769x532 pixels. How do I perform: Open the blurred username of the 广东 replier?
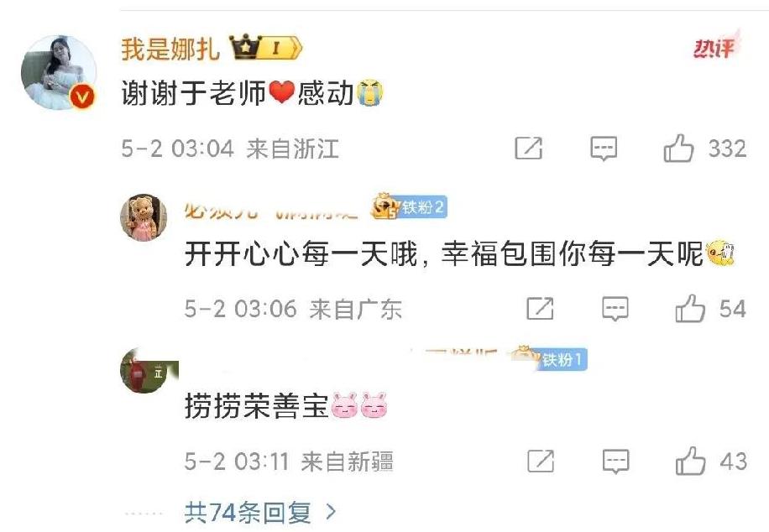[272, 211]
